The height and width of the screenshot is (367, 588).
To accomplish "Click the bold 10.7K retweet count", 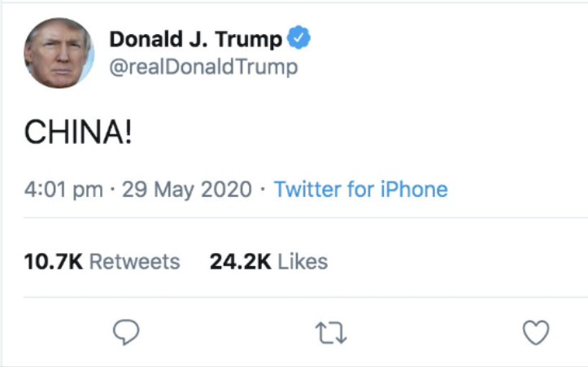I will tap(53, 262).
